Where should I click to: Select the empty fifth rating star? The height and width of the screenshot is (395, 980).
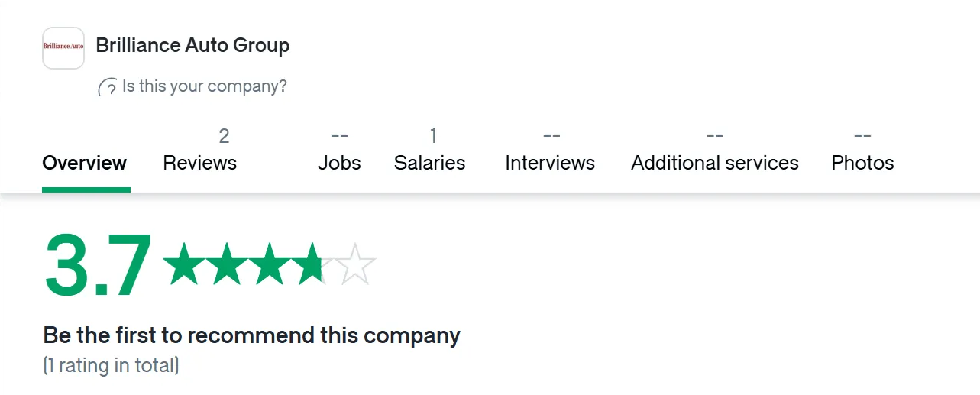[357, 264]
